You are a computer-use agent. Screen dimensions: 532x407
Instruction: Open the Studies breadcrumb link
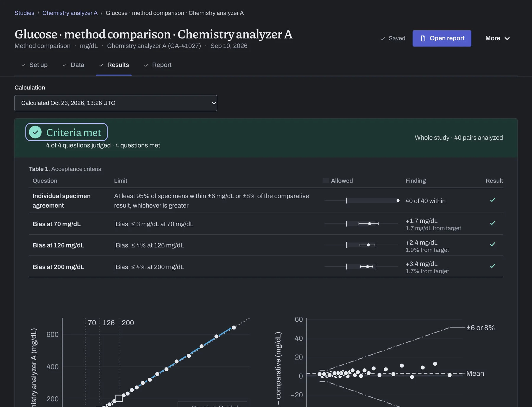pyautogui.click(x=24, y=13)
